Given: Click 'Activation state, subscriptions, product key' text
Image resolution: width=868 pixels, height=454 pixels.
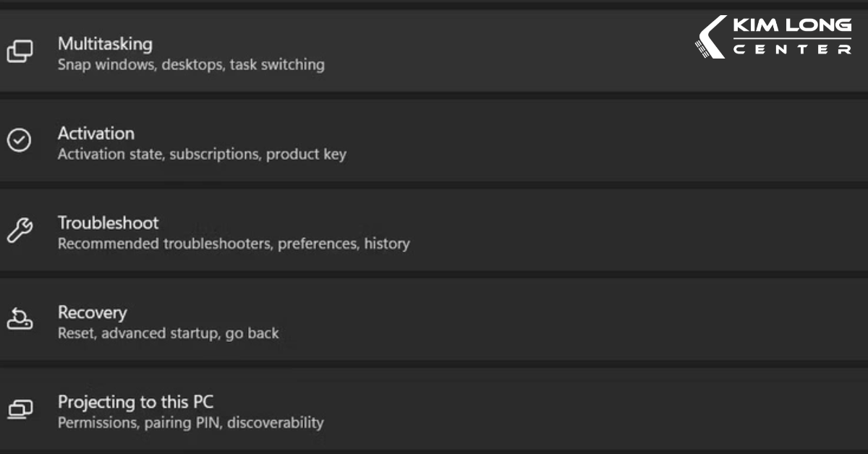Looking at the screenshot, I should pyautogui.click(x=202, y=153).
